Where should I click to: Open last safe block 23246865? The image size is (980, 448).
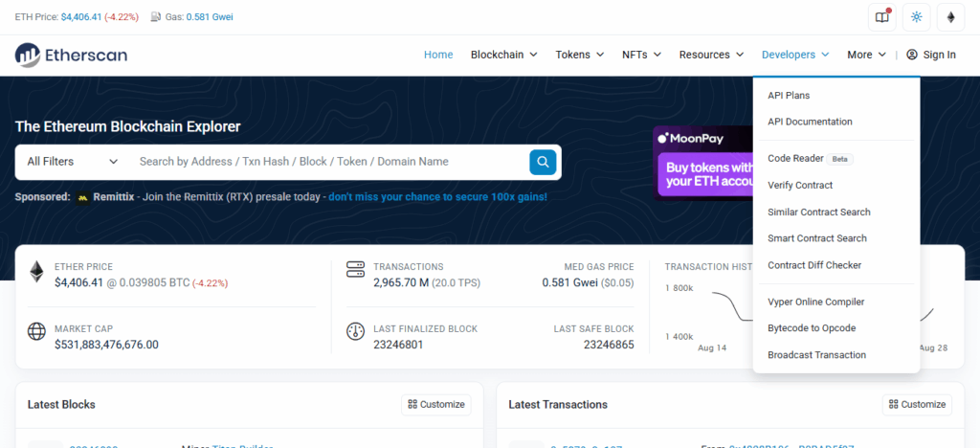pos(609,345)
